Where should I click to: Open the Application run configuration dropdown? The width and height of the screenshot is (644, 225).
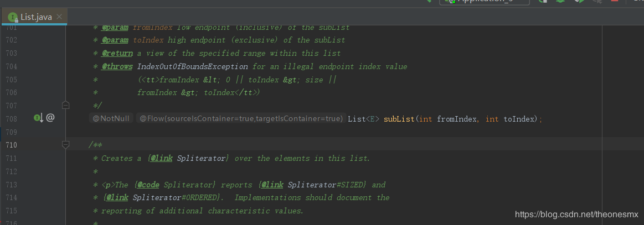pos(485,2)
